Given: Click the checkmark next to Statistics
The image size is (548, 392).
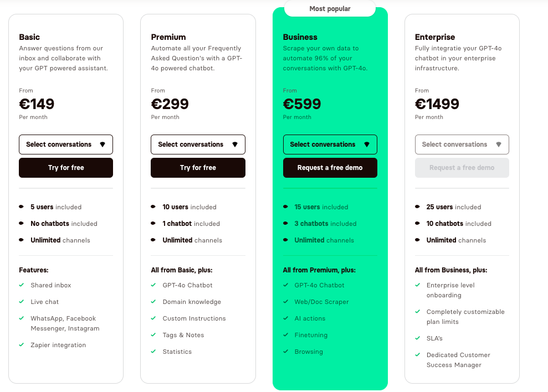Looking at the screenshot, I should click(x=153, y=350).
